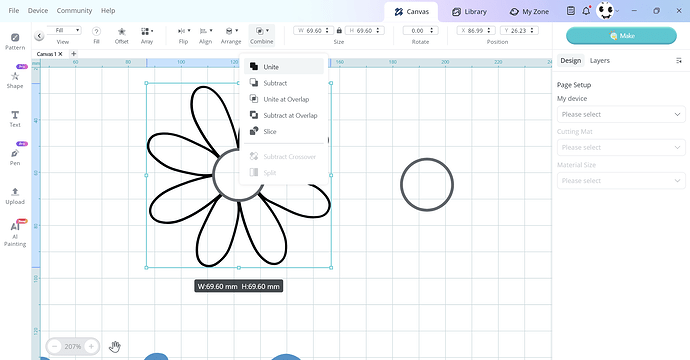Collapse the toolbar with back arrow
690x360 pixels.
[x=39, y=36]
